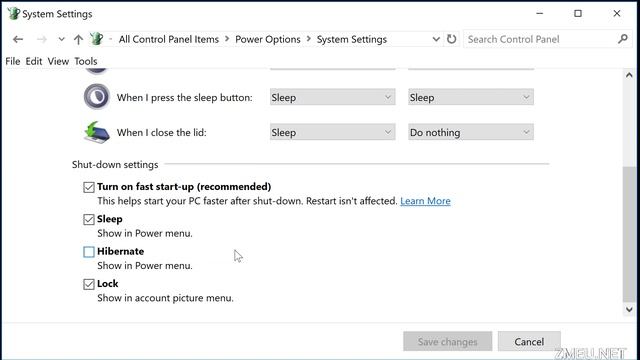Toggle the Sleep power menu checkbox

coord(89,219)
